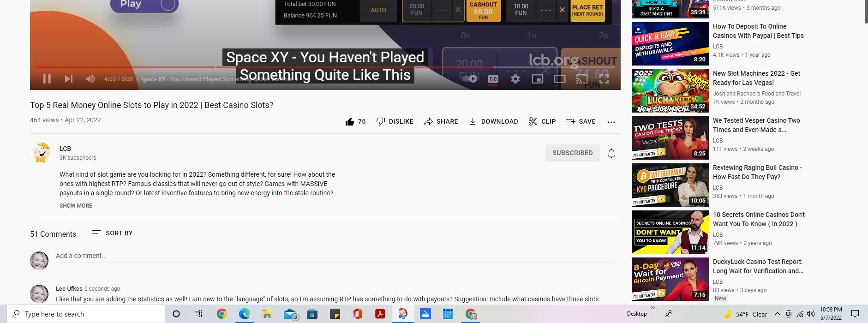868x323 pixels.
Task: Open File Explorer from taskbar
Action: (x=267, y=314)
